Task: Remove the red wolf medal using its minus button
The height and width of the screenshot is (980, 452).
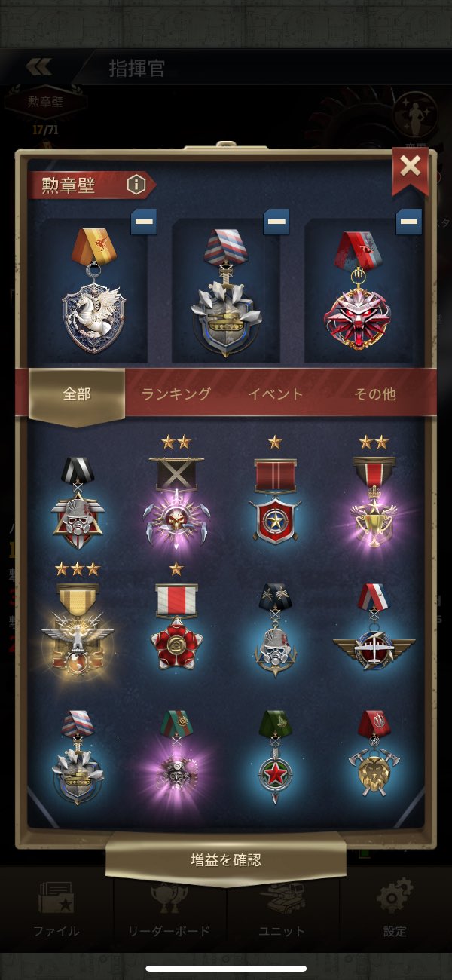Action: click(409, 222)
